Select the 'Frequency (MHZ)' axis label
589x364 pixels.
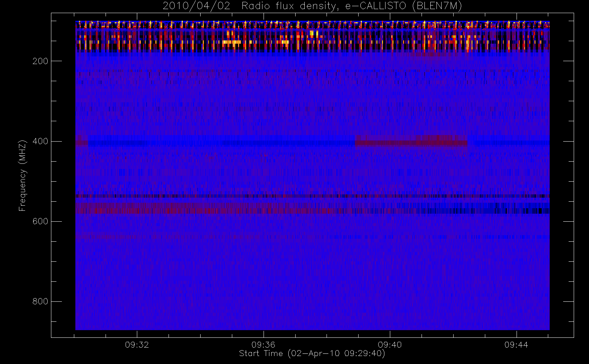click(23, 175)
